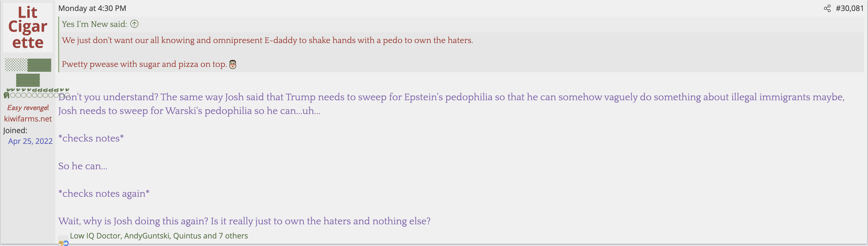Click the smaller centered green dotted badge
The width and height of the screenshot is (868, 246).
click(x=28, y=80)
